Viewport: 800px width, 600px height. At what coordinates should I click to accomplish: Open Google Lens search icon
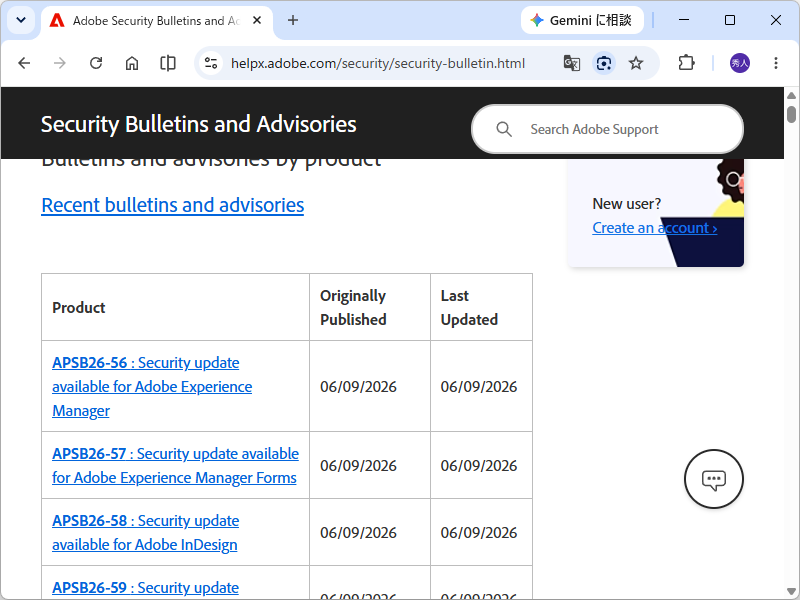[x=604, y=63]
